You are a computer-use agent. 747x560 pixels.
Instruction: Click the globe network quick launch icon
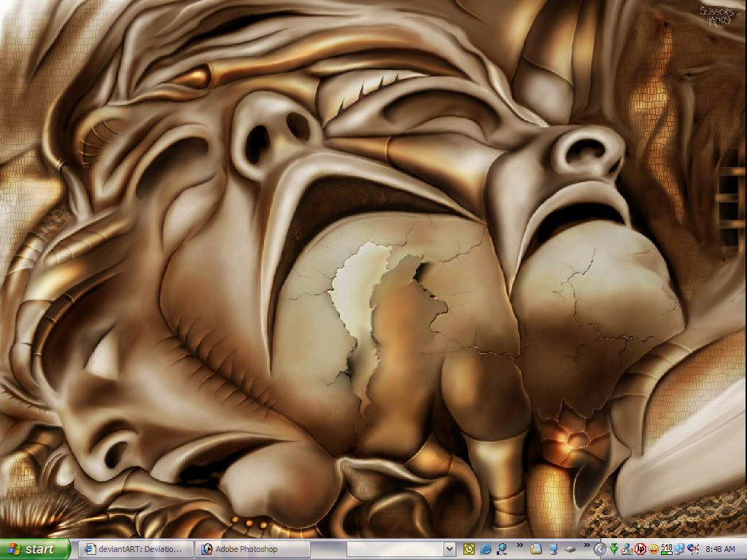pyautogui.click(x=502, y=549)
